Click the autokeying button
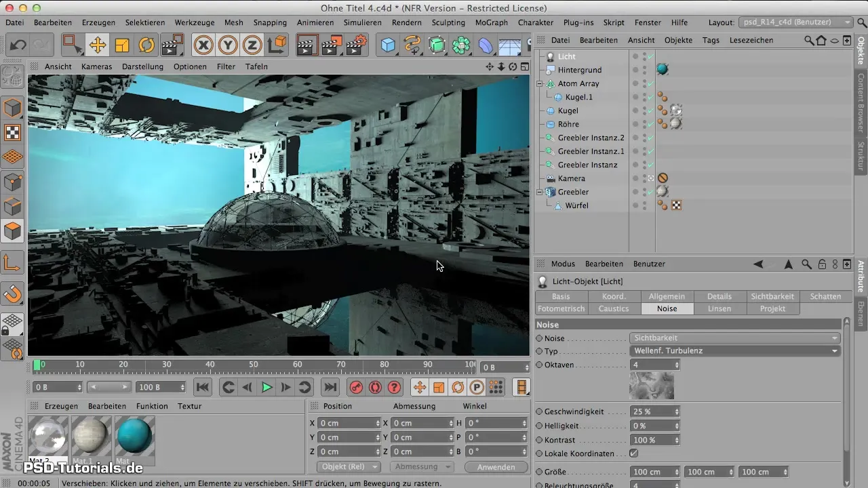 coord(375,387)
